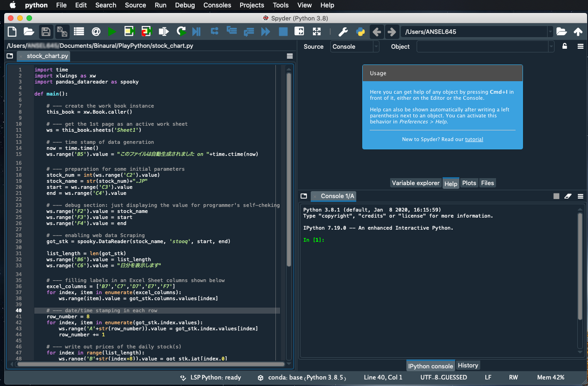Run cell and advance icon
Screen dimensions: 588x386
click(x=147, y=32)
